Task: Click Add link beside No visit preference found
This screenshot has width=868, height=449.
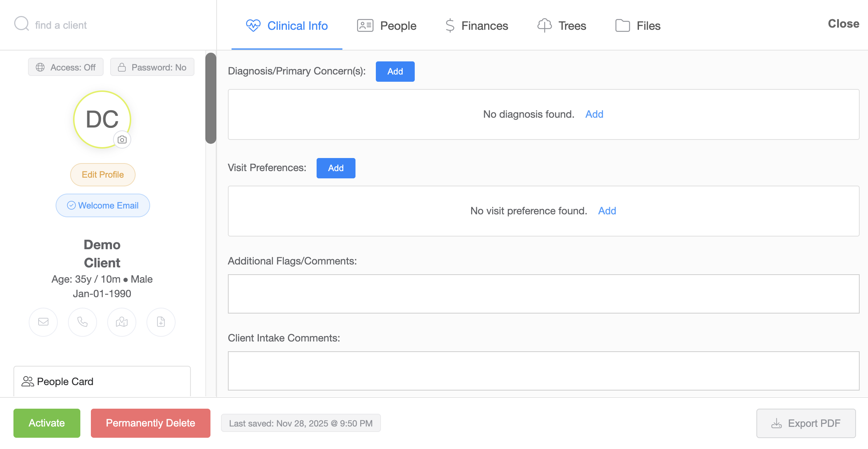Action: coord(607,211)
